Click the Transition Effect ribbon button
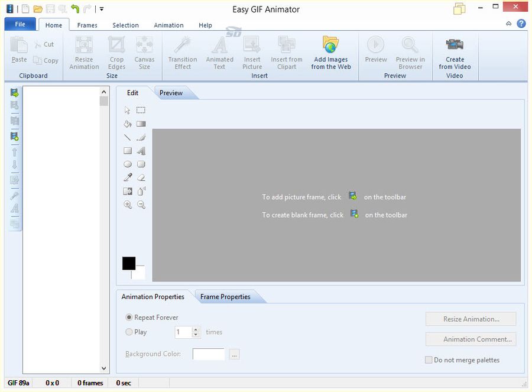Image resolution: width=532 pixels, height=392 pixels. point(183,53)
